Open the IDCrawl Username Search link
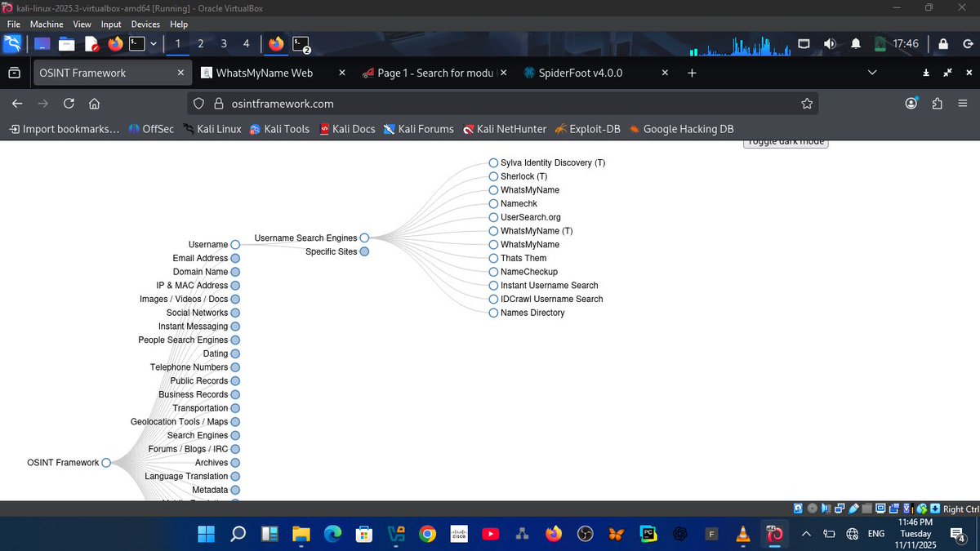 coord(551,299)
